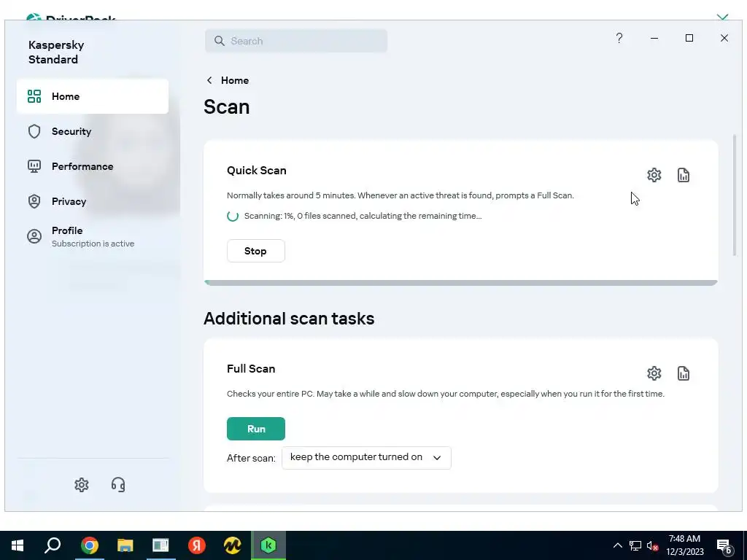This screenshot has width=747, height=560.
Task: Open network tray icon
Action: click(x=635, y=545)
